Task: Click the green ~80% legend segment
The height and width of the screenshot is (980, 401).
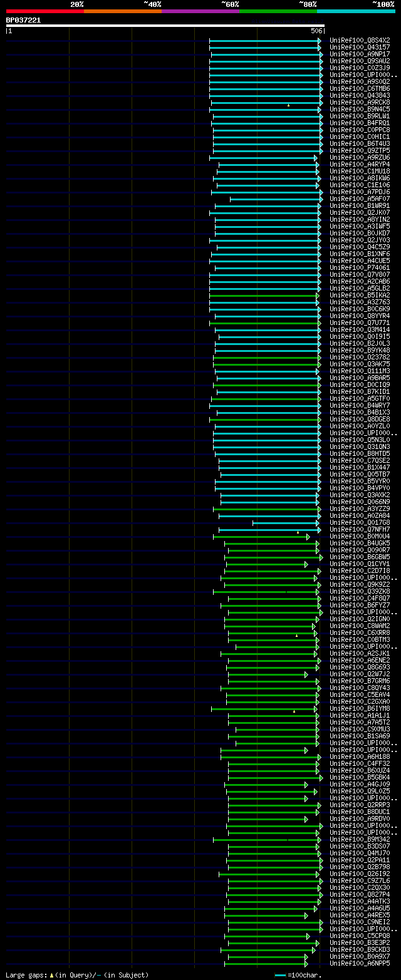Action: tap(278, 11)
